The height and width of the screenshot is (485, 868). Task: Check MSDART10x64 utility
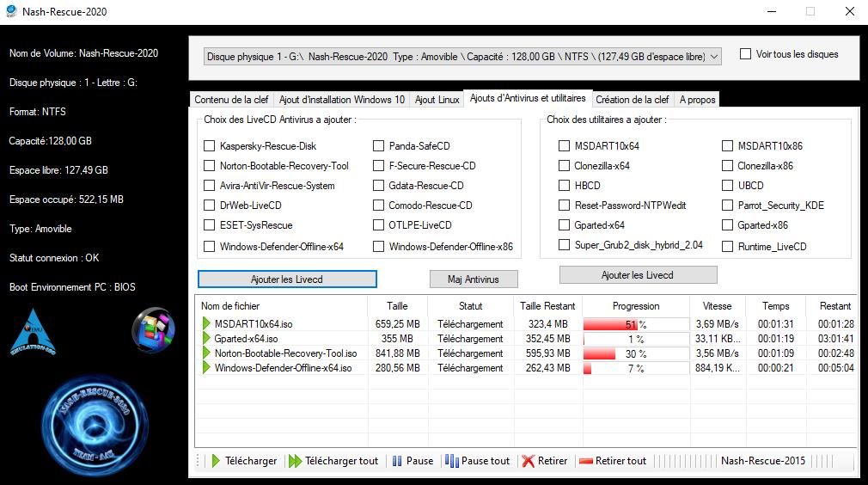click(564, 145)
